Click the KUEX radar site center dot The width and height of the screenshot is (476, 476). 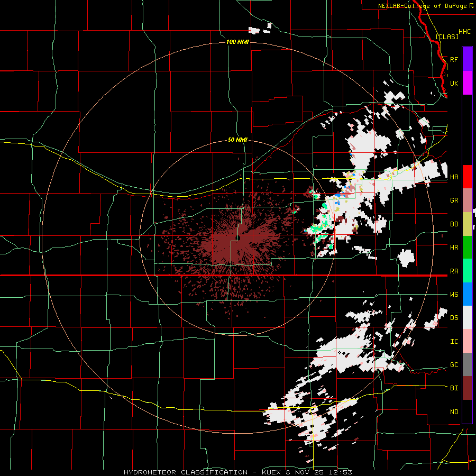pyautogui.click(x=239, y=238)
